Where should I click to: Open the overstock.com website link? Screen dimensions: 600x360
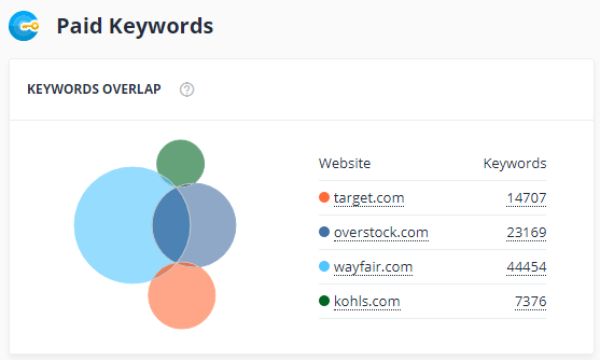[381, 232]
